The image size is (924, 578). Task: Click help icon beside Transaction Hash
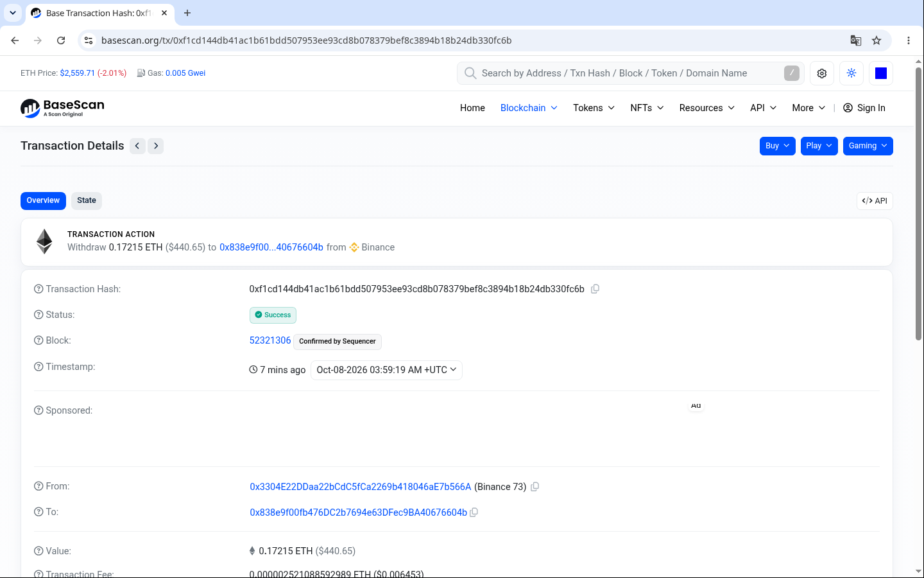(x=38, y=289)
